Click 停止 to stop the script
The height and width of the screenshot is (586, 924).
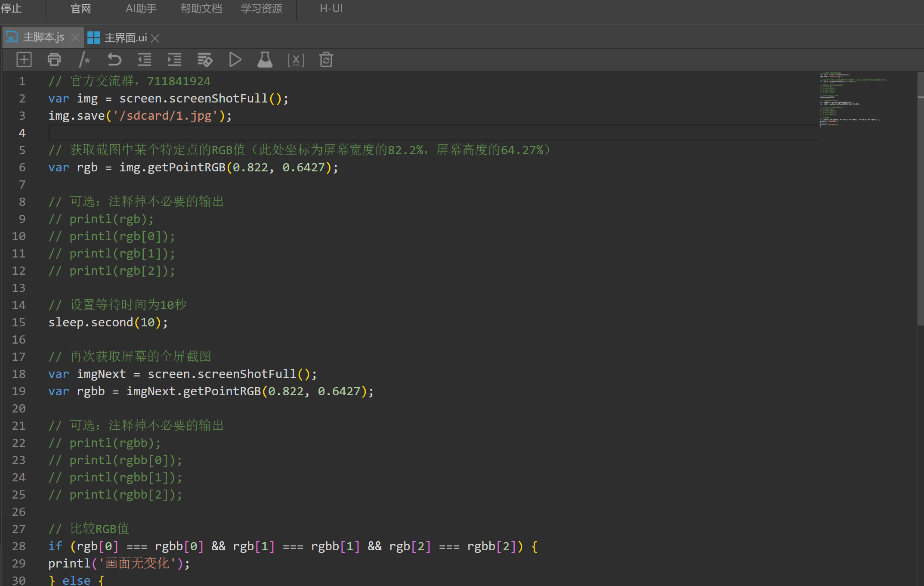[11, 9]
